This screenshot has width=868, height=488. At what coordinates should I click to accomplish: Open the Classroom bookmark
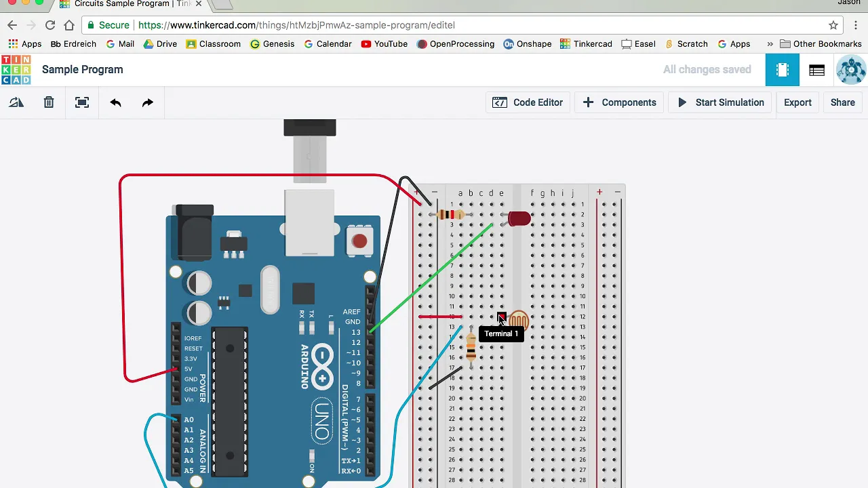(213, 44)
